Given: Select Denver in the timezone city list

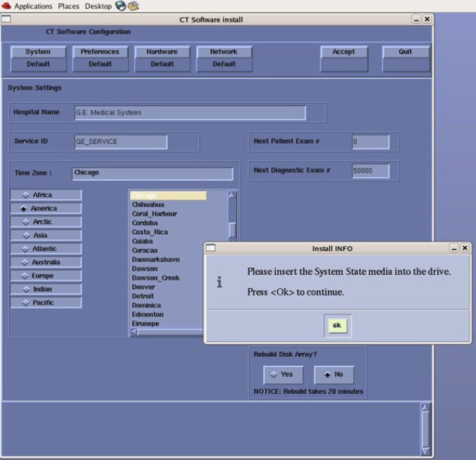Looking at the screenshot, I should coord(144,287).
